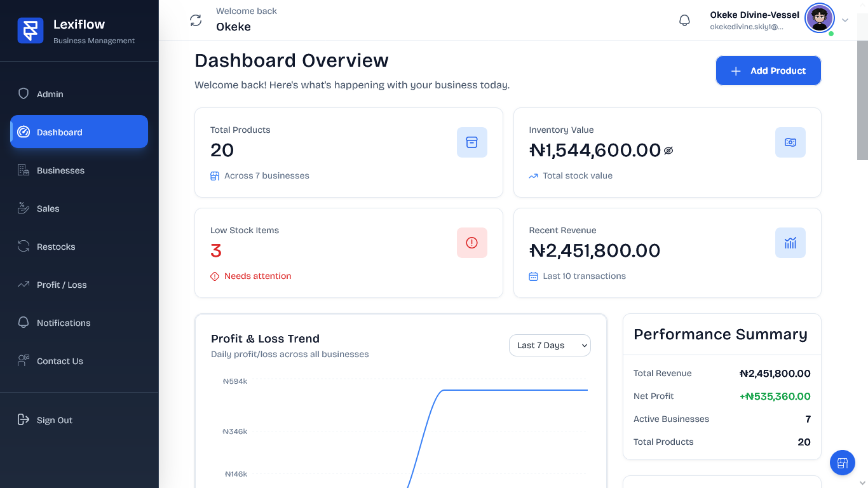The height and width of the screenshot is (488, 868).
Task: Open the notification bell in the header
Action: click(684, 20)
